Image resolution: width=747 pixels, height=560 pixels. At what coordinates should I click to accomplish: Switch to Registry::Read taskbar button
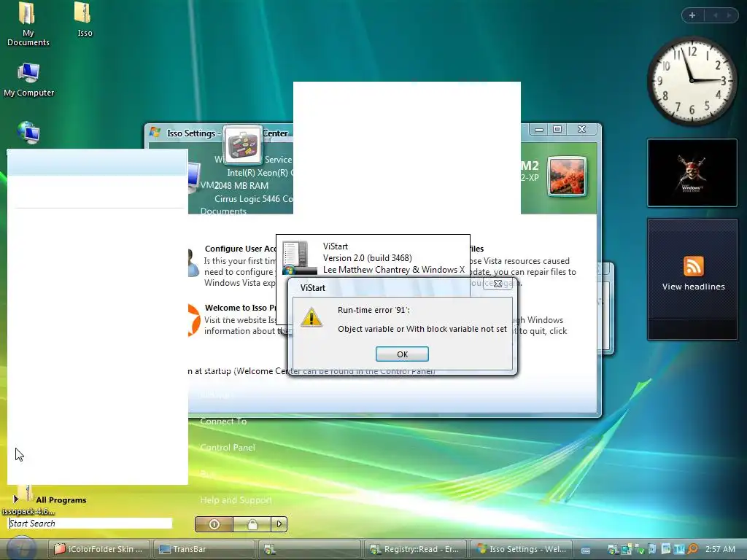[415, 549]
